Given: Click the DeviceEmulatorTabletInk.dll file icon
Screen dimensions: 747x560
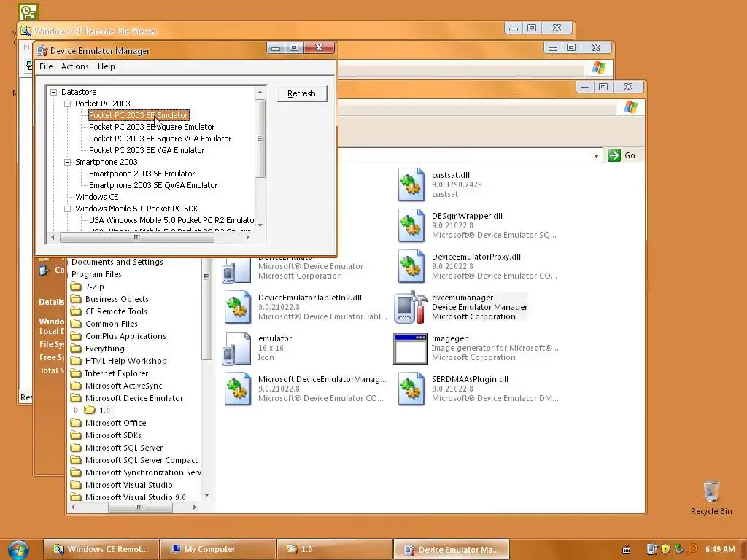Looking at the screenshot, I should click(x=238, y=308).
